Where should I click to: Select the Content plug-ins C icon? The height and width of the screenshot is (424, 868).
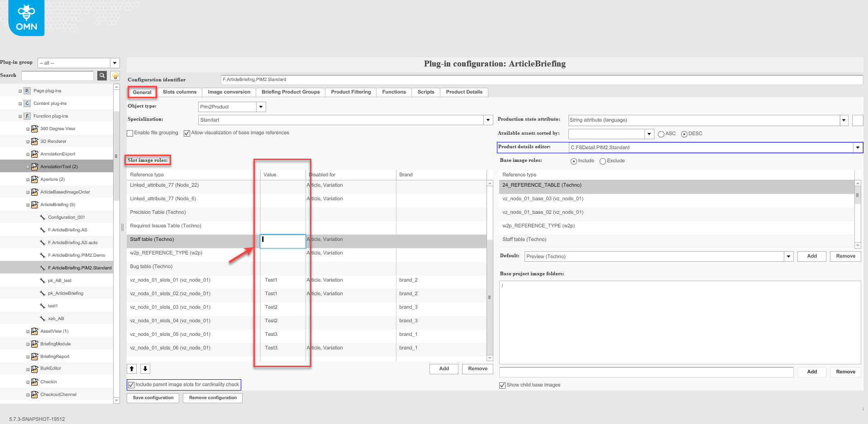pos(27,103)
